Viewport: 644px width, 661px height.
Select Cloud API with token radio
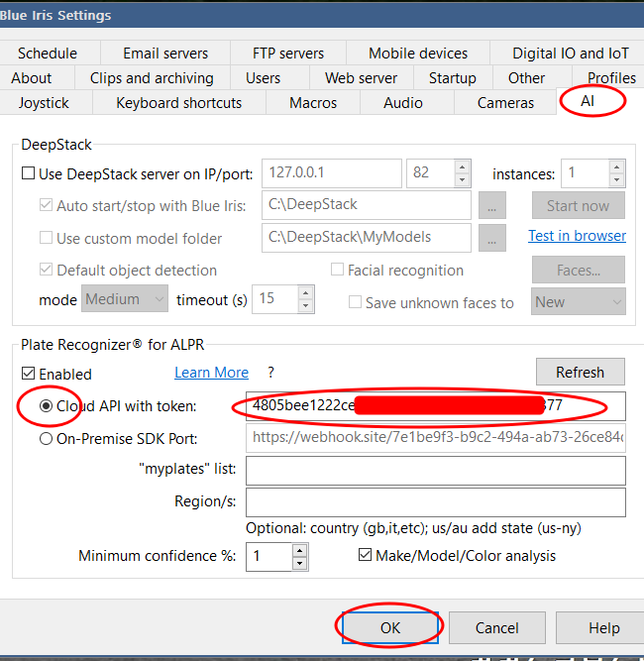click(46, 406)
